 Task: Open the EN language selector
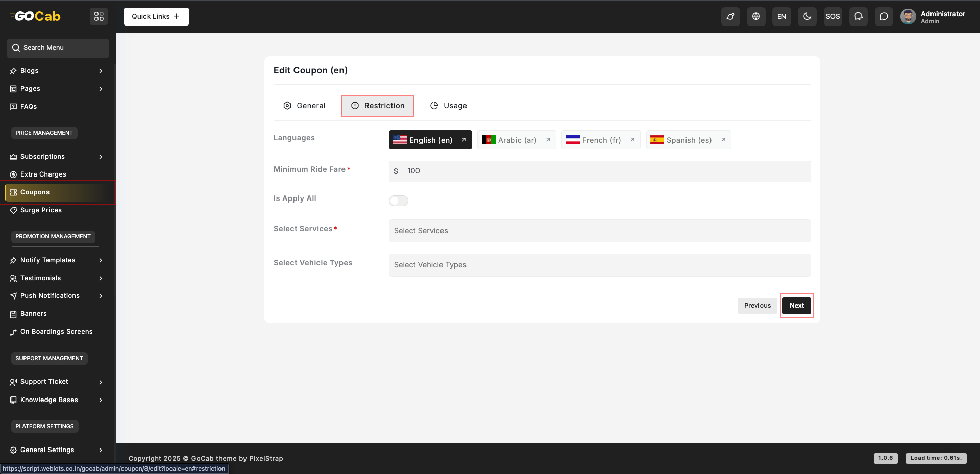pyautogui.click(x=781, y=16)
